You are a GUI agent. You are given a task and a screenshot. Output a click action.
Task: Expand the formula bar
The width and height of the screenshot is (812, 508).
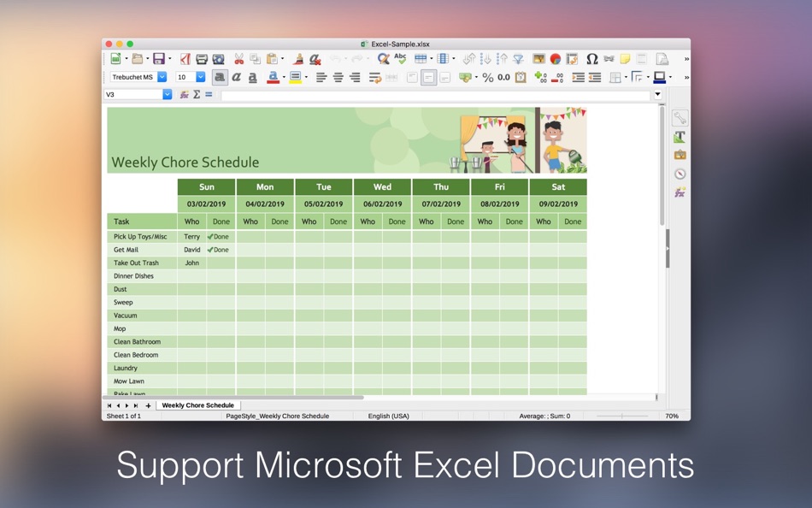pos(657,94)
